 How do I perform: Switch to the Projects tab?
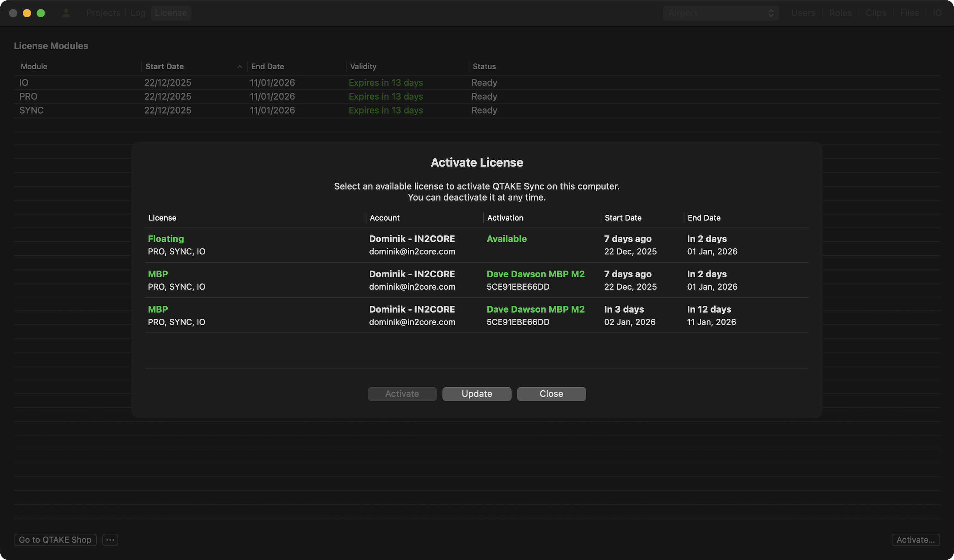[103, 13]
